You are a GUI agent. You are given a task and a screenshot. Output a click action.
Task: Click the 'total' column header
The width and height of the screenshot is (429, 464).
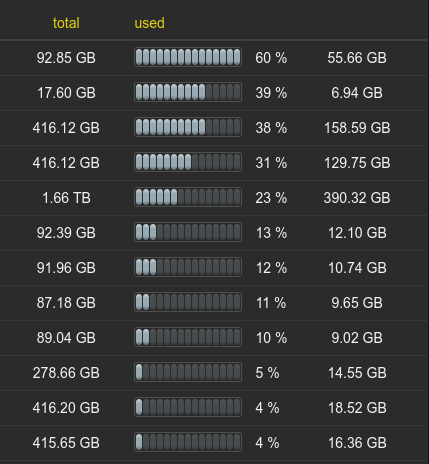66,23
